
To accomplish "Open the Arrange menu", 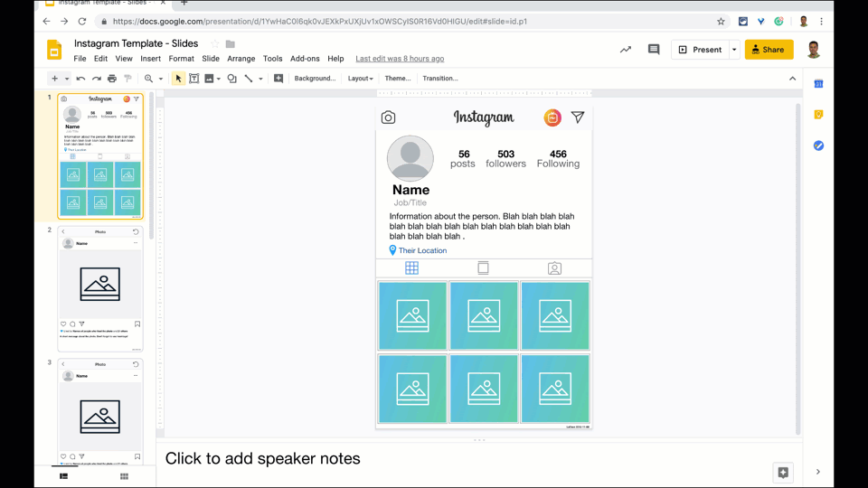I will 241,59.
